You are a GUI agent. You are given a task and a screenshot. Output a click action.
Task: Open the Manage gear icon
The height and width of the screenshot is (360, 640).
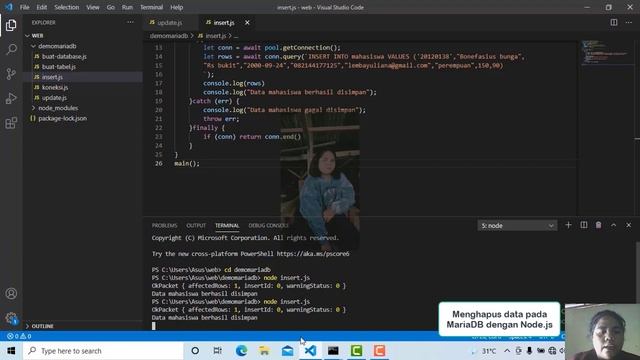(11, 318)
